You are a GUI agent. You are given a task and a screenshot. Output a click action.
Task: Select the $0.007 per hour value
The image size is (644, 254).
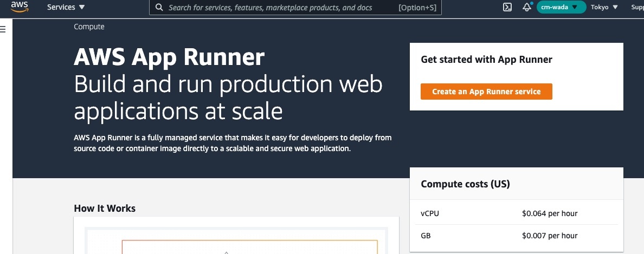point(550,236)
